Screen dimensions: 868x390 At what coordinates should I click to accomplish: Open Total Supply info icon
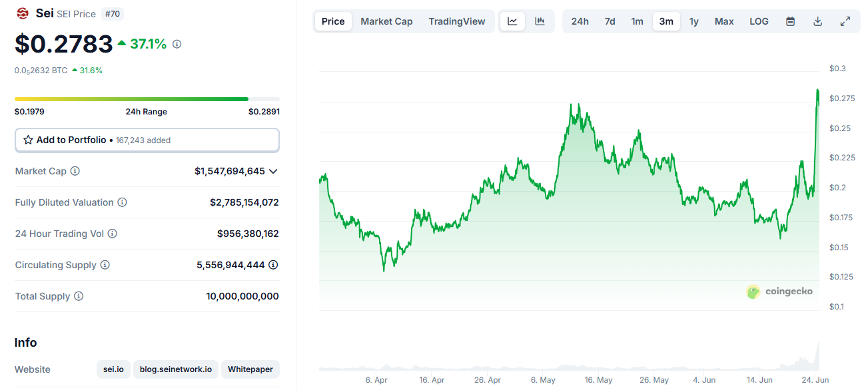click(x=79, y=296)
